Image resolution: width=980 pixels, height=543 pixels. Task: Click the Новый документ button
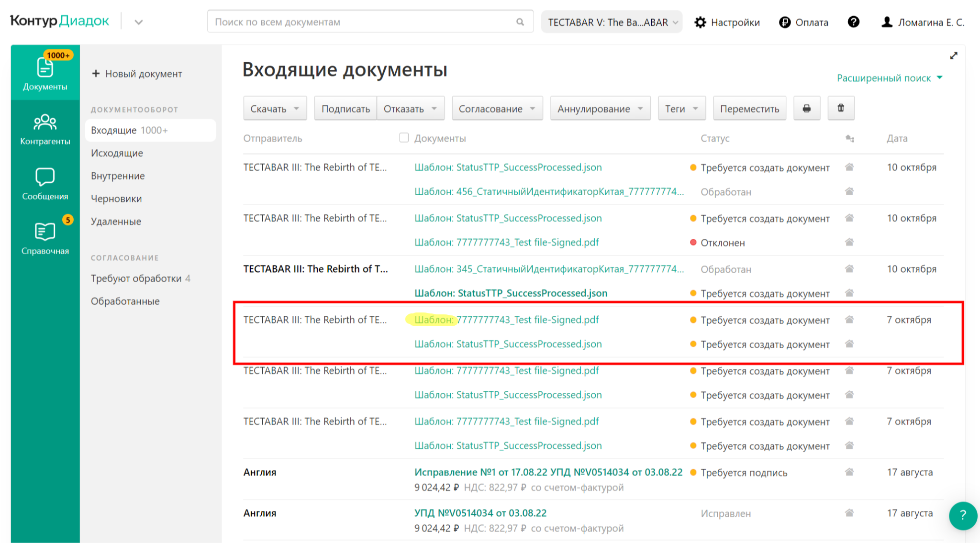tap(137, 74)
